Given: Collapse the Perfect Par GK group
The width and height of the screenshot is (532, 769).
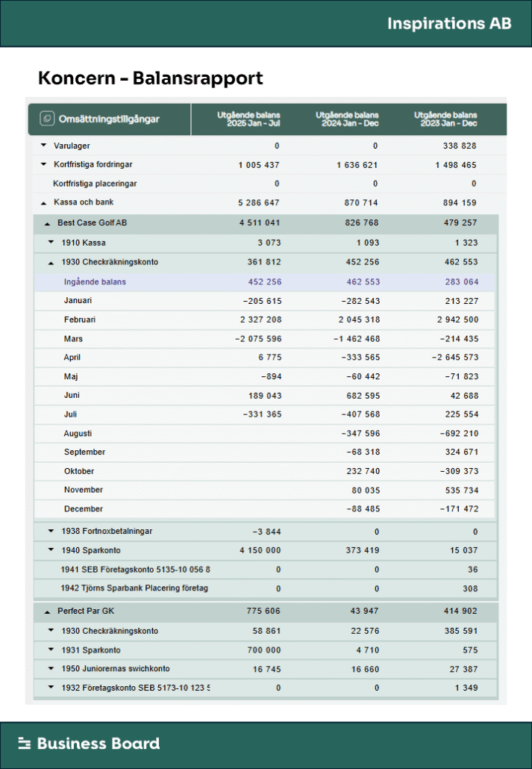Looking at the screenshot, I should click(x=47, y=611).
